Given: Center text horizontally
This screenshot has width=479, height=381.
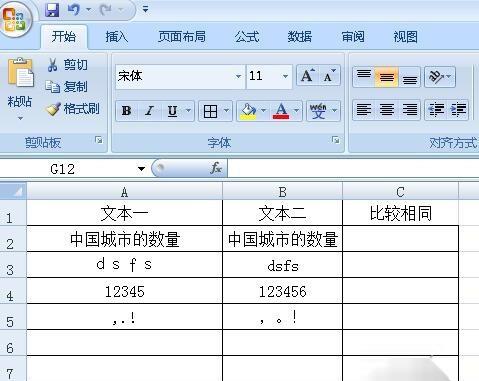Looking at the screenshot, I should click(387, 110).
